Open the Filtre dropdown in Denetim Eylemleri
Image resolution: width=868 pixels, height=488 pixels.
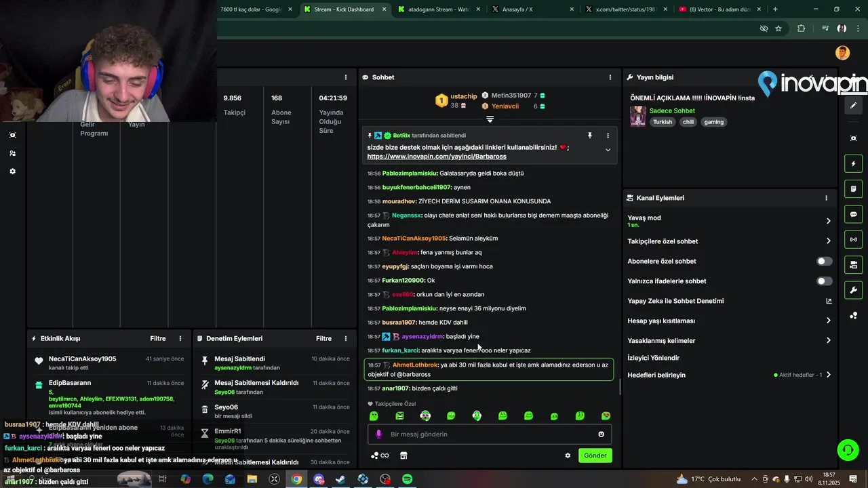point(323,338)
